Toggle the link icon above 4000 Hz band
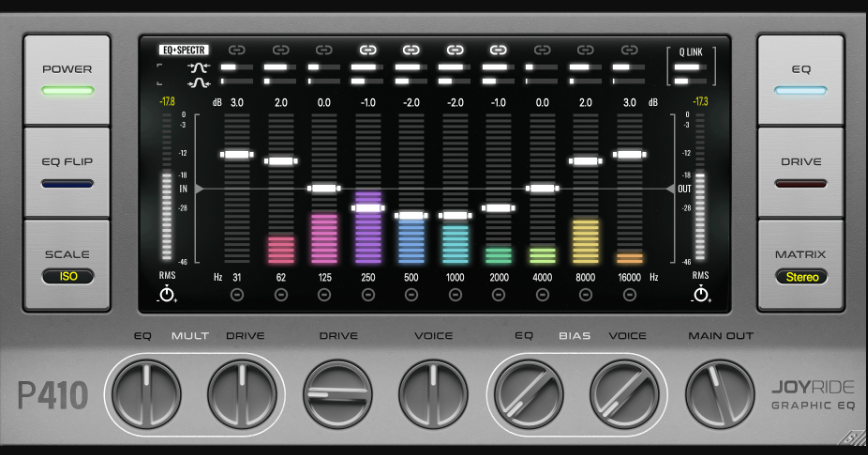 [x=542, y=50]
